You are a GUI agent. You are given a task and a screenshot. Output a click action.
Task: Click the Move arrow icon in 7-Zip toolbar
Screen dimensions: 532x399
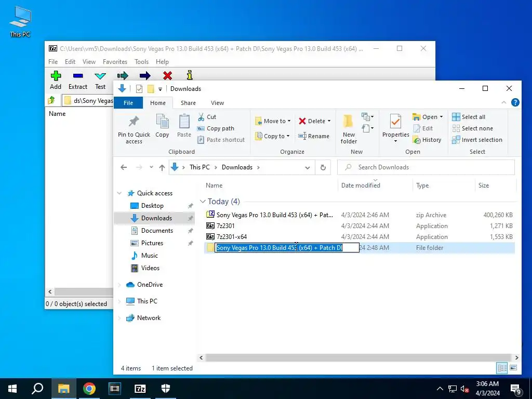coord(145,75)
